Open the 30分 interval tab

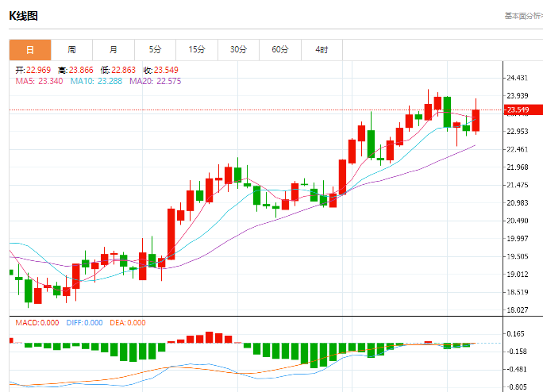(239, 50)
